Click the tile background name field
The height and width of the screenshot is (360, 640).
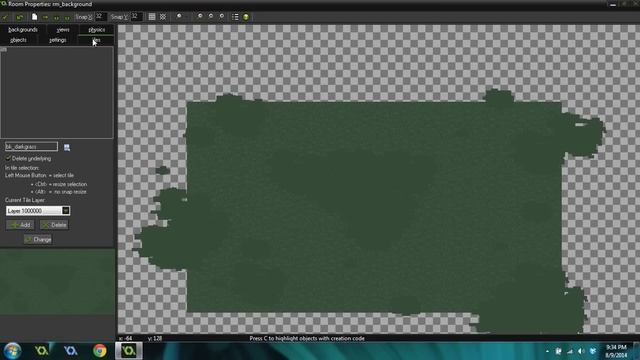31,147
